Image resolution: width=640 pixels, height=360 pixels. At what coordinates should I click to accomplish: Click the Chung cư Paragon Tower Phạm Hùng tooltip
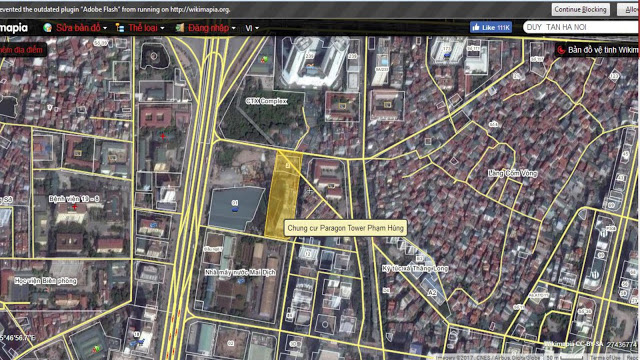tap(345, 228)
